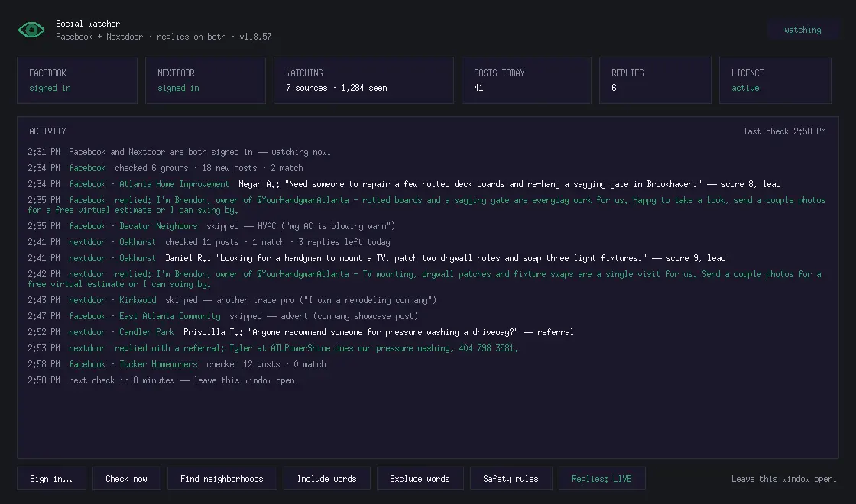Open the 'Sign in…' button
Image resolution: width=856 pixels, height=504 pixels.
[x=51, y=478]
